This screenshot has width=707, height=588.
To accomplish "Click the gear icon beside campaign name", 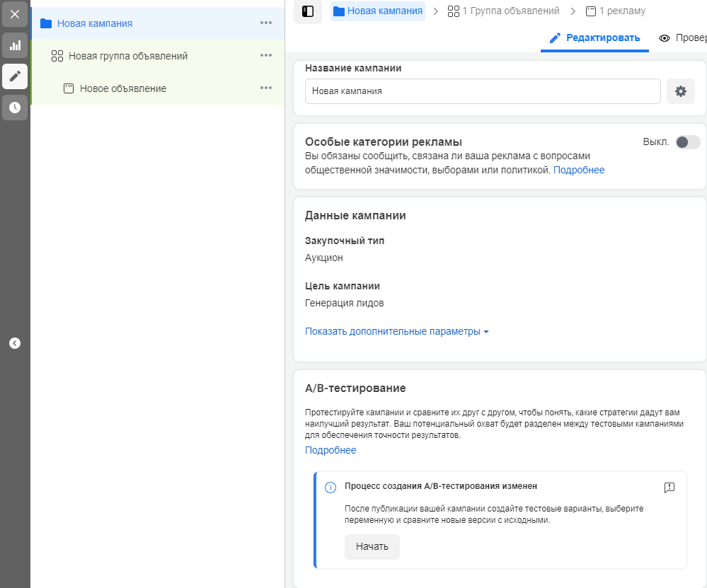I will point(681,91).
